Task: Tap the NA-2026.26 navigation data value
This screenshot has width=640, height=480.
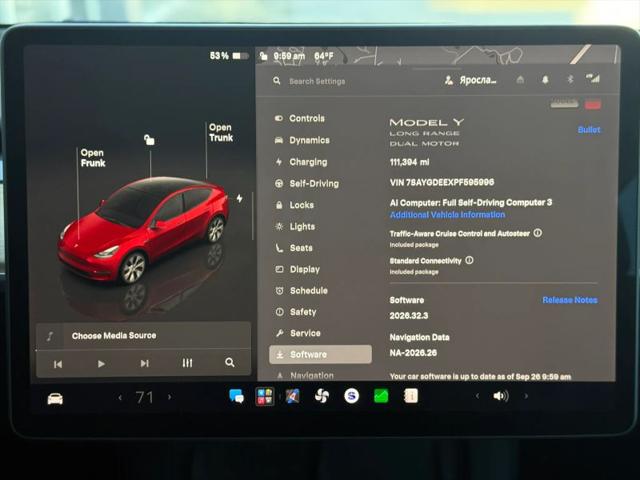Action: tap(413, 353)
